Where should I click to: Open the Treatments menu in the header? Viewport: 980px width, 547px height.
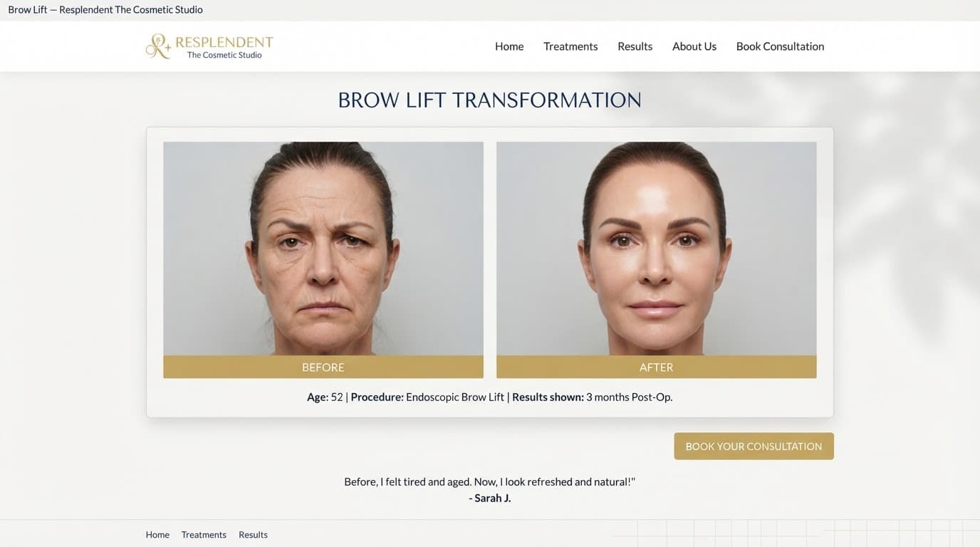[x=570, y=46]
